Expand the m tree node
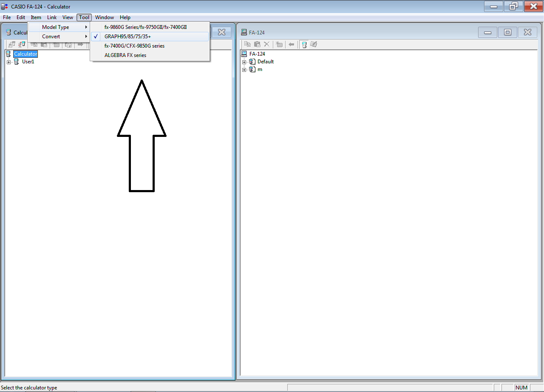This screenshot has height=392, width=544. [244, 70]
